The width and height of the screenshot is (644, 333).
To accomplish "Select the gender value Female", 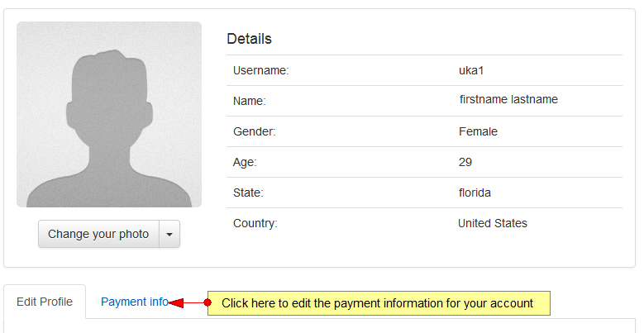I will click(478, 131).
